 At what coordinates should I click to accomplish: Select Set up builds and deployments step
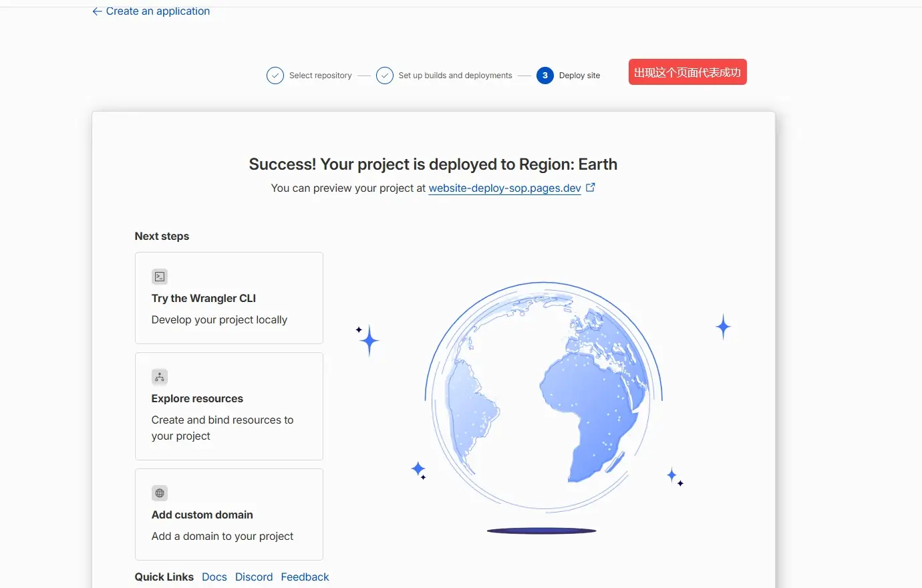[456, 76]
